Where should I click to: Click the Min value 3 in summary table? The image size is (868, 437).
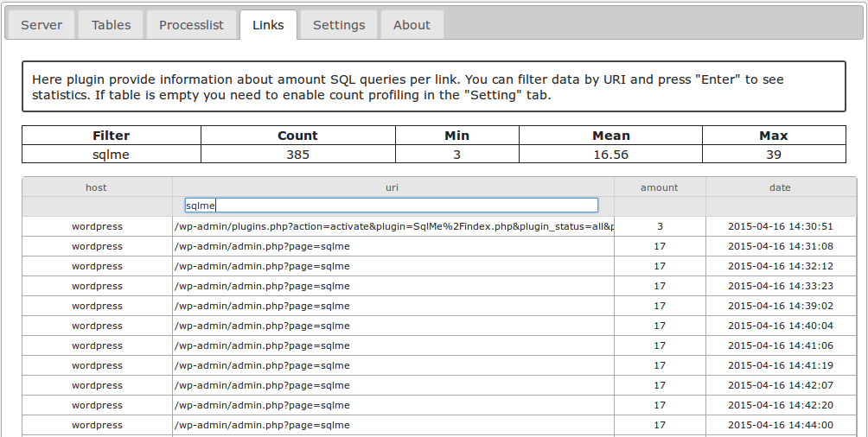point(456,155)
